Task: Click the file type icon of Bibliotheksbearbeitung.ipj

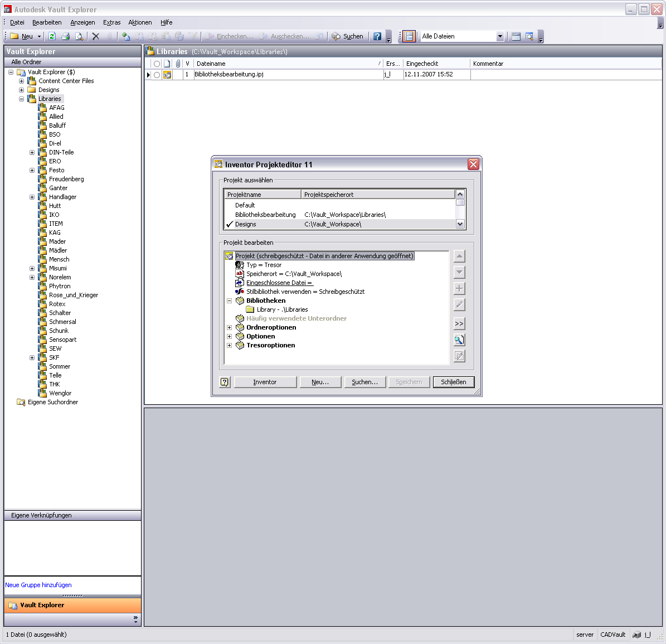Action: pyautogui.click(x=167, y=75)
